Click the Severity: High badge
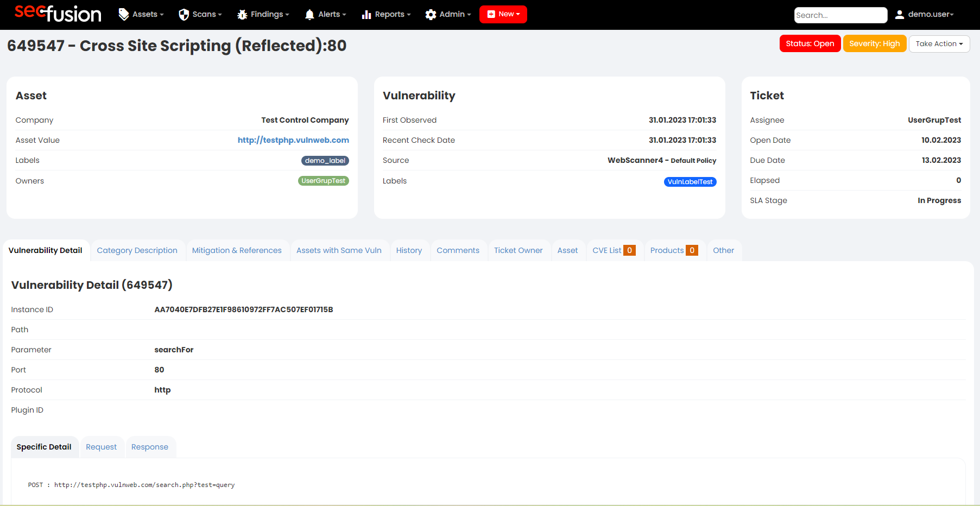 [875, 43]
